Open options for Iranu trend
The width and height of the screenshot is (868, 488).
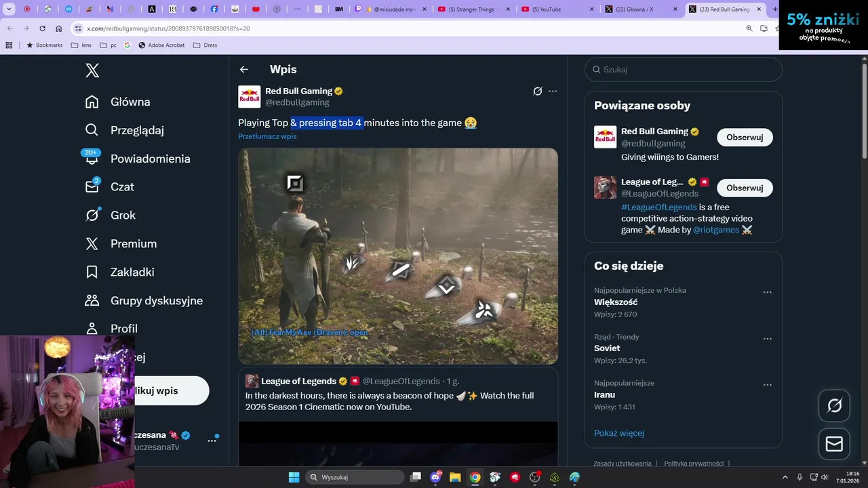[x=768, y=384]
